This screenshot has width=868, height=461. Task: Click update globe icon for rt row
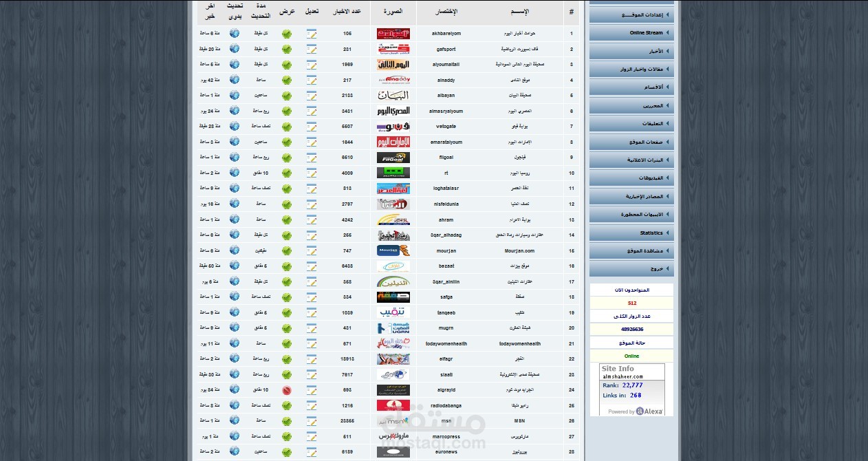[235, 173]
